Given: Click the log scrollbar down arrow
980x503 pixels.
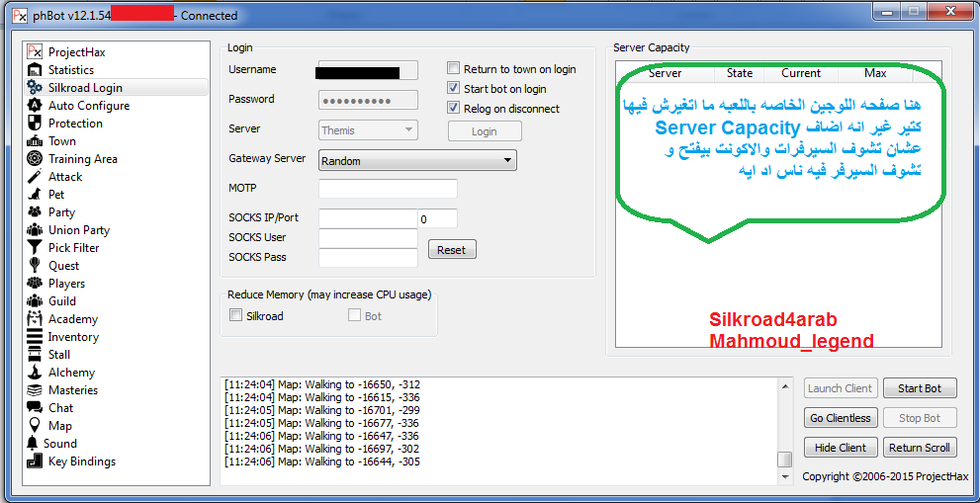Looking at the screenshot, I should 785,476.
